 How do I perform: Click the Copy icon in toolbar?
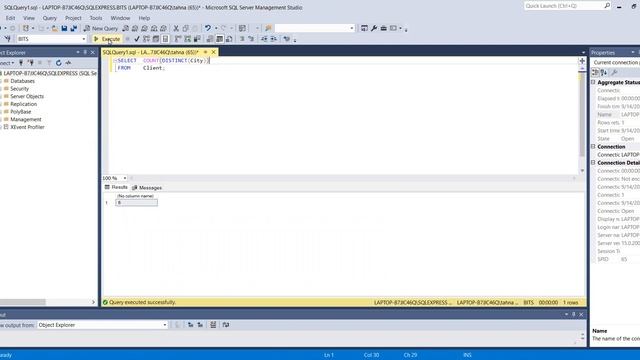click(186, 28)
